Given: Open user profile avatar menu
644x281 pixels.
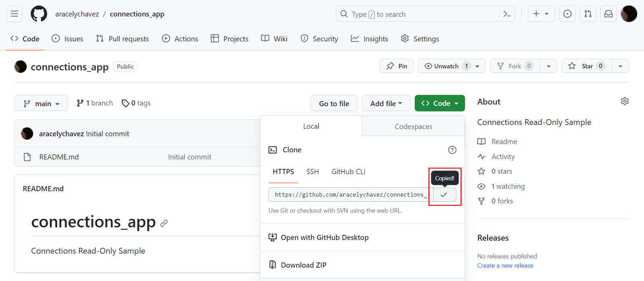Looking at the screenshot, I should [629, 14].
